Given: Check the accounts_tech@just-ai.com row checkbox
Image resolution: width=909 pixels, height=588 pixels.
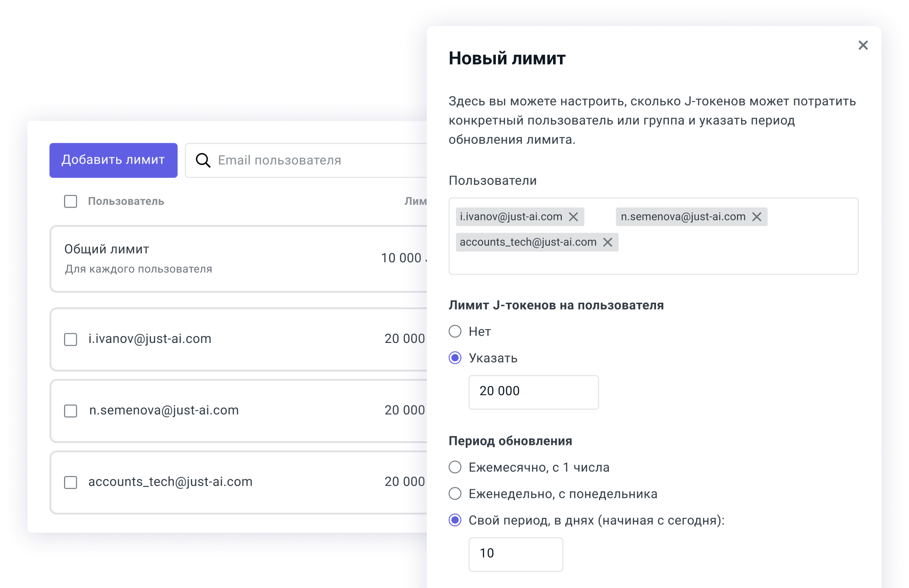Looking at the screenshot, I should (70, 482).
